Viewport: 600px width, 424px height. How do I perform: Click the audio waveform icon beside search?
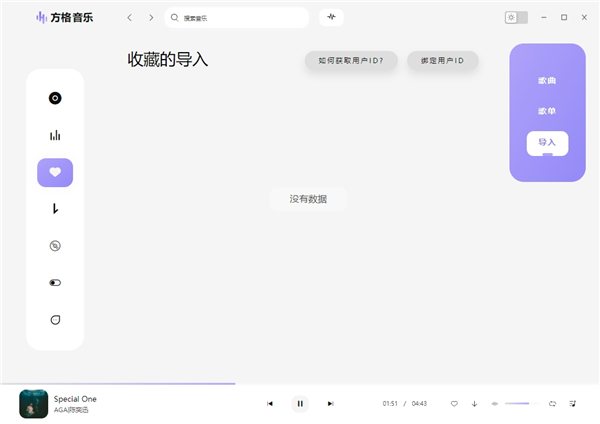tap(331, 18)
